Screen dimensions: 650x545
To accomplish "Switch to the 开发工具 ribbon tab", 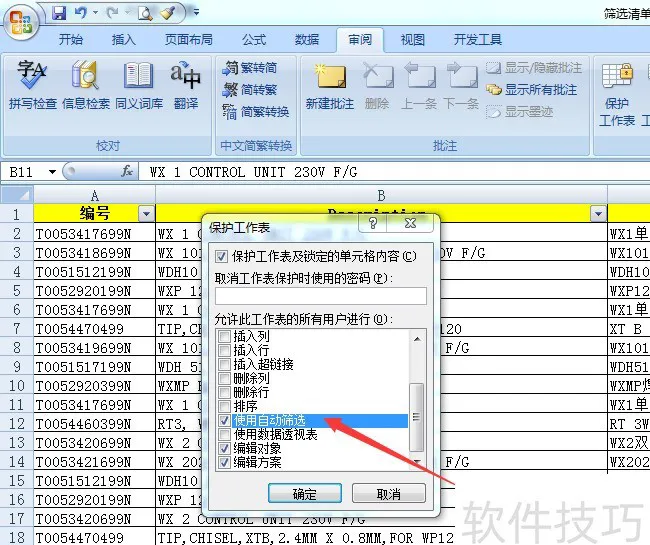I will pyautogui.click(x=478, y=40).
